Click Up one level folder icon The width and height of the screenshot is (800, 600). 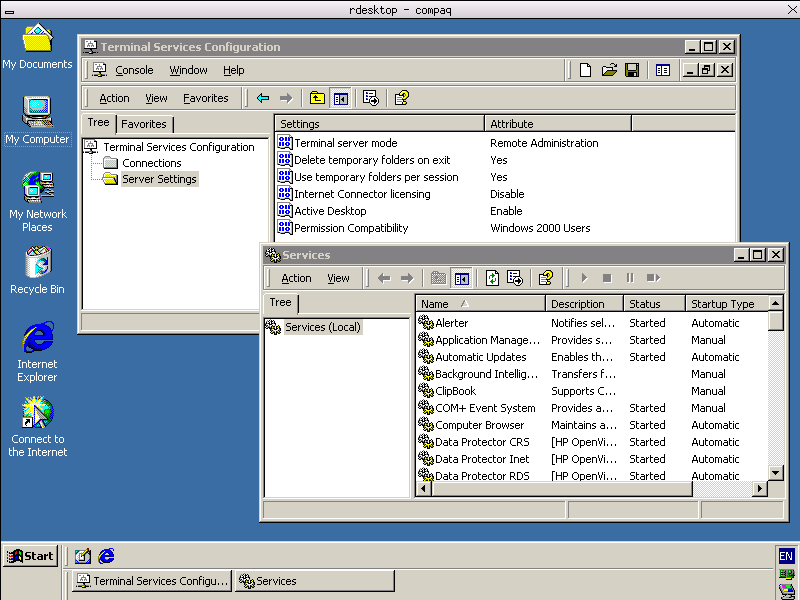tap(317, 98)
